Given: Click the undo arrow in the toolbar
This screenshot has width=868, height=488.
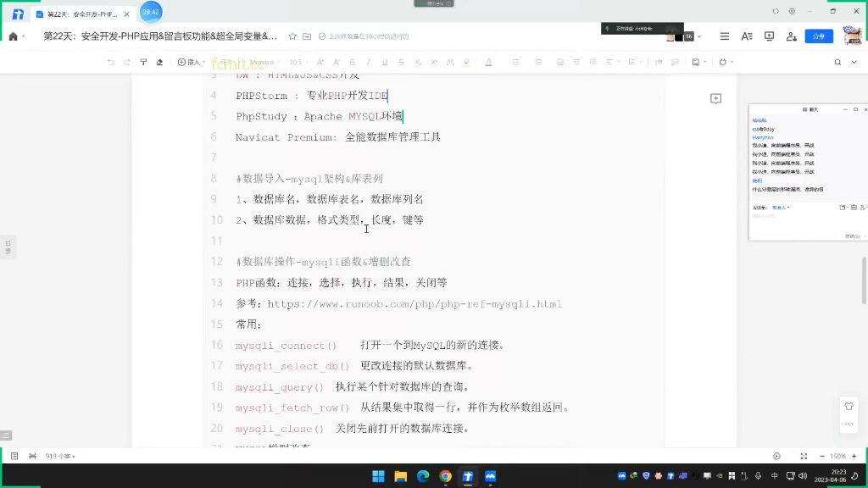Looking at the screenshot, I should coord(111,62).
